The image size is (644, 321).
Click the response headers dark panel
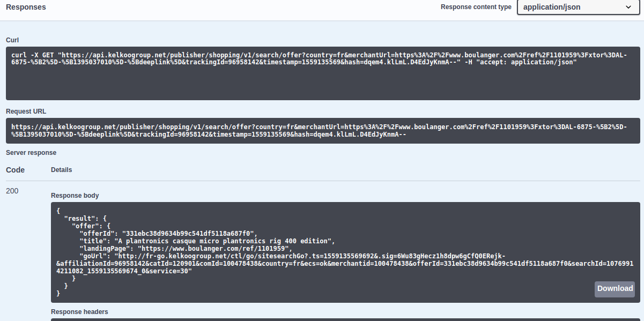(322, 320)
